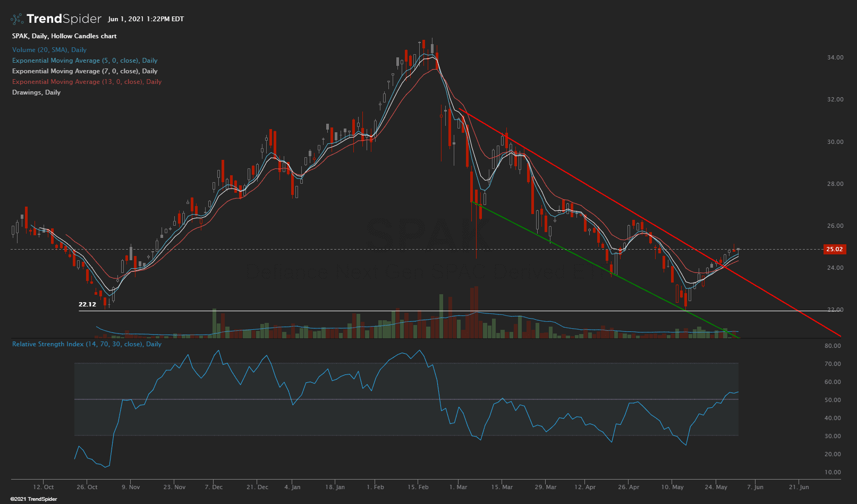Click the 24. May date axis label
This screenshot has height=504, width=857.
(x=716, y=487)
